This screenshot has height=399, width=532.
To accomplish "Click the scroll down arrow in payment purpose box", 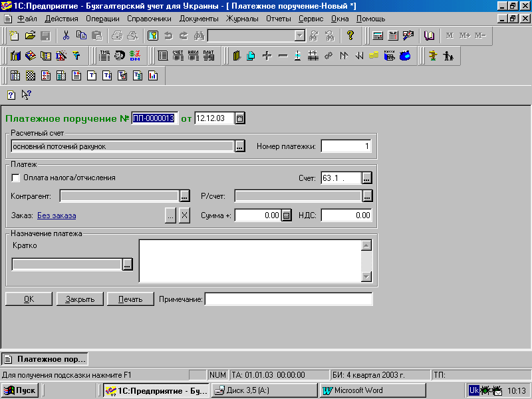I will [x=366, y=277].
